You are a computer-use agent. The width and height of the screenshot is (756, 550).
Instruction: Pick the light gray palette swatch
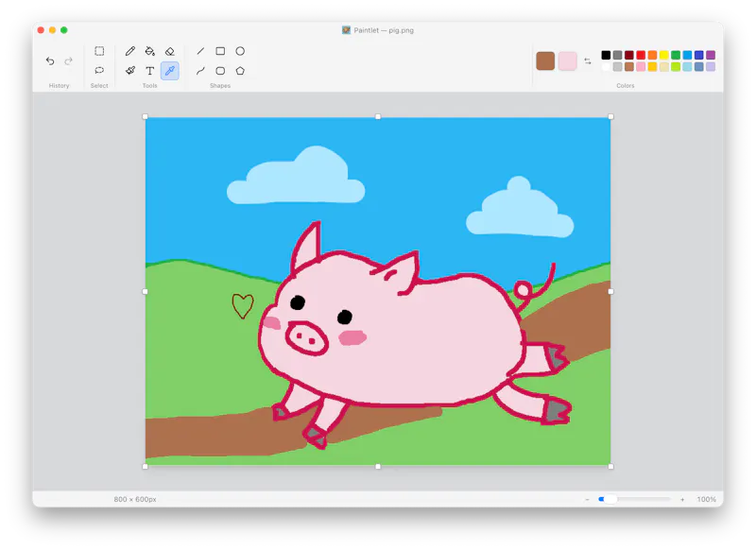pos(618,66)
